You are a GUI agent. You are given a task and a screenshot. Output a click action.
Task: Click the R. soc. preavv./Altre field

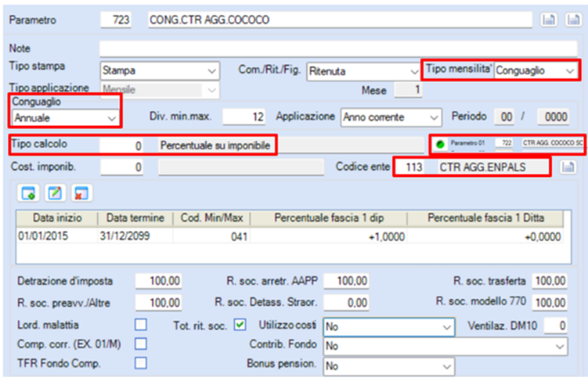(159, 303)
